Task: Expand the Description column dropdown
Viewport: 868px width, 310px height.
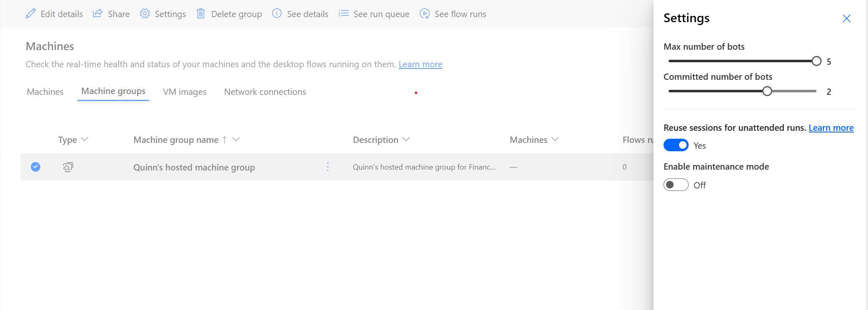Action: [x=406, y=139]
